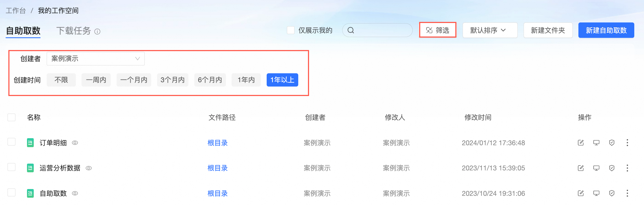Open the 运营分析数据 item name

click(60, 168)
